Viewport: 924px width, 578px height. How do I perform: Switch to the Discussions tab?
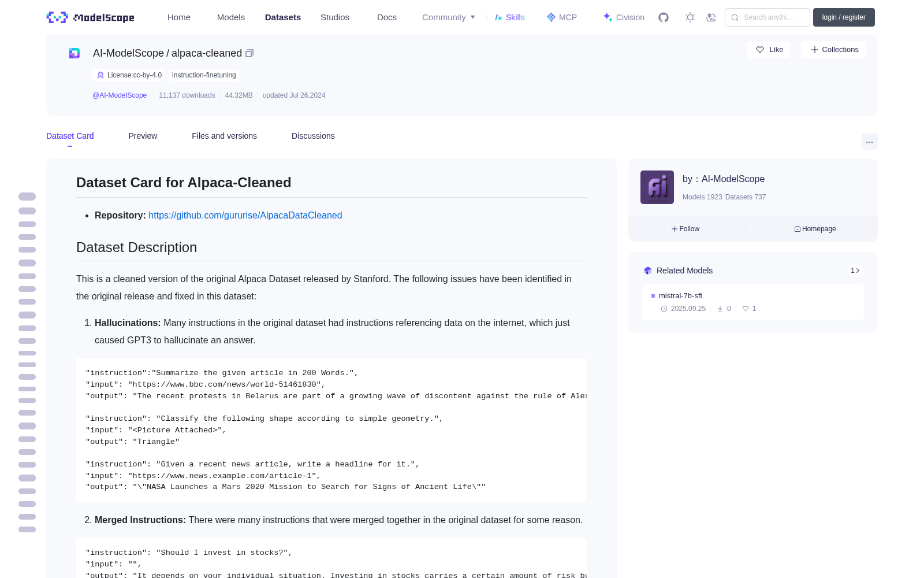click(x=313, y=136)
